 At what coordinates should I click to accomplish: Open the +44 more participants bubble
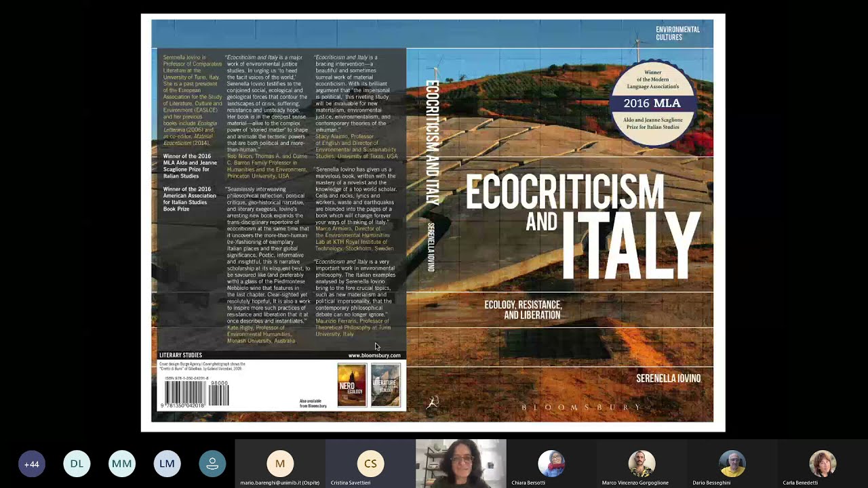pyautogui.click(x=31, y=464)
